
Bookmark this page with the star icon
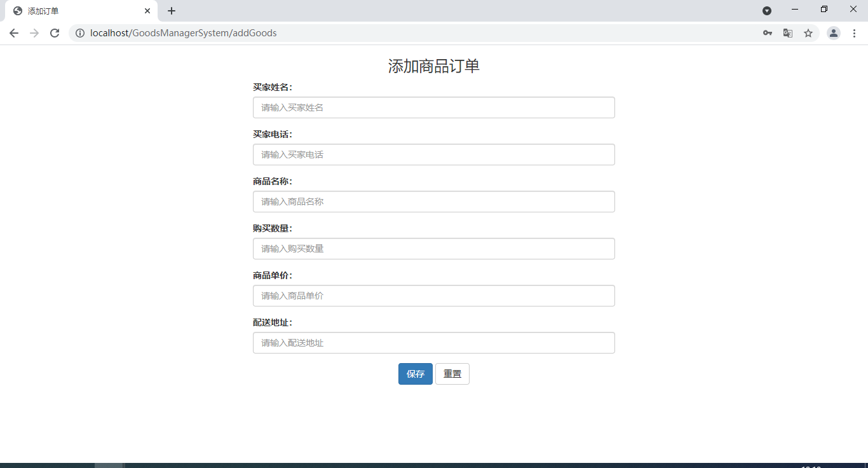coord(808,33)
